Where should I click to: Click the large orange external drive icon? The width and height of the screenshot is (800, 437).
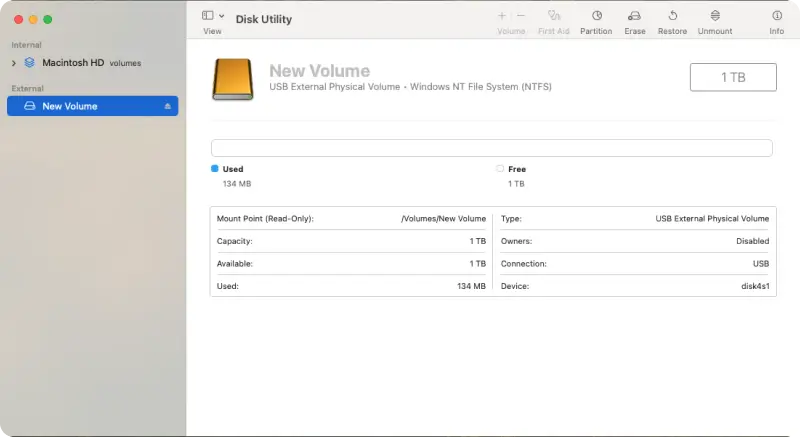[x=233, y=79]
